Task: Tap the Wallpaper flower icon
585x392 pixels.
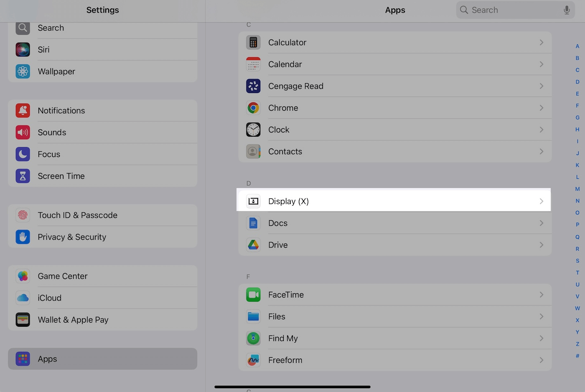Action: (23, 71)
